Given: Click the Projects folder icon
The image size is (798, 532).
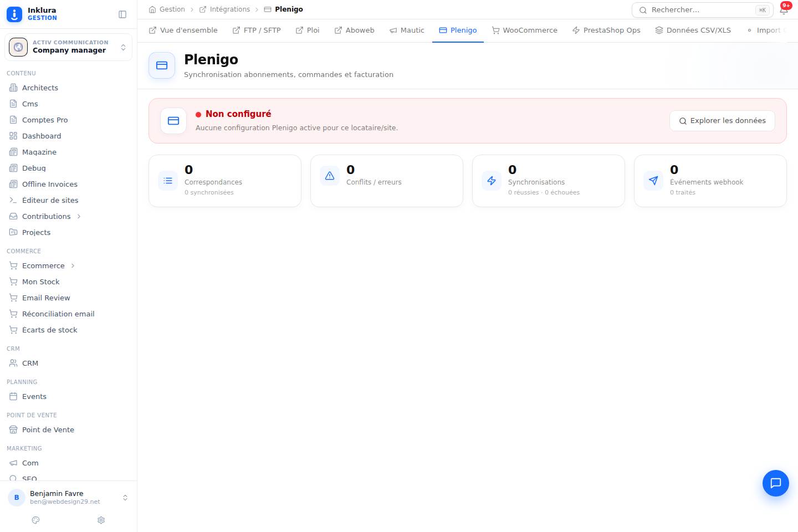Looking at the screenshot, I should [13, 232].
